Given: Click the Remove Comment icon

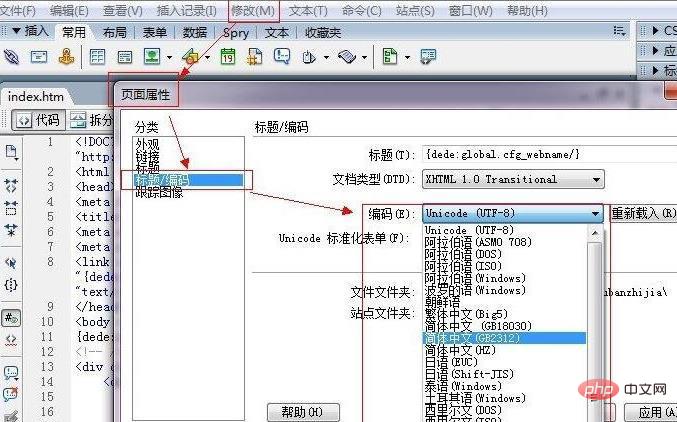Looking at the screenshot, I should 11,394.
